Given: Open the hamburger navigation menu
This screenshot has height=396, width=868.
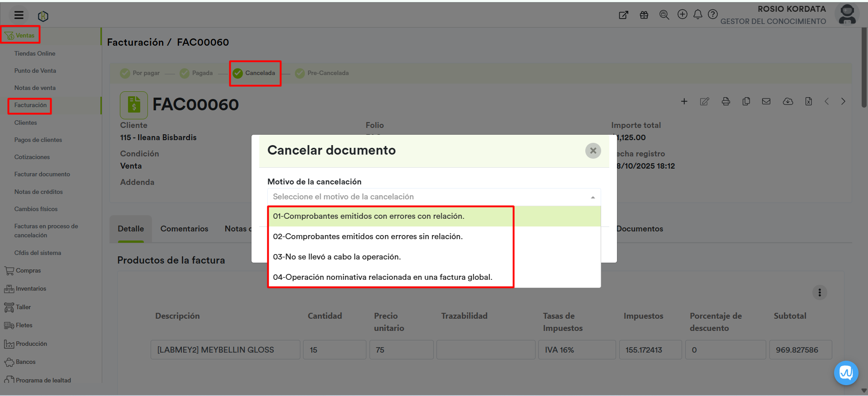Looking at the screenshot, I should 19,15.
